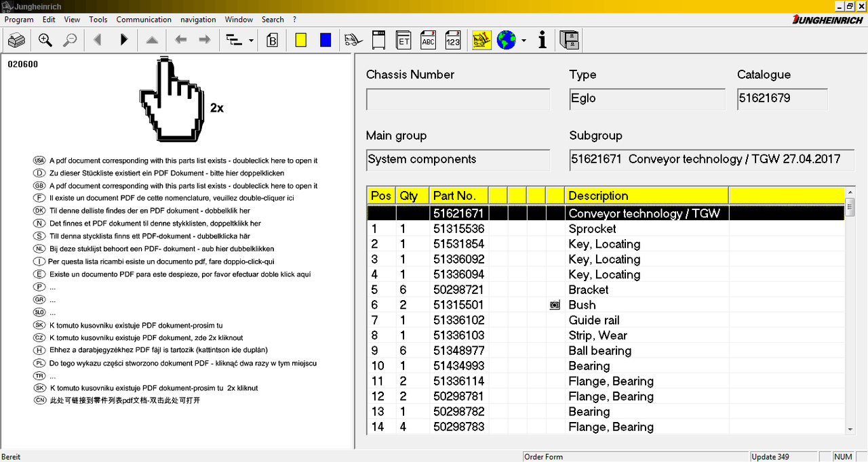Click the tree structure icon
Viewport: 868px width, 462px height.
[234, 41]
